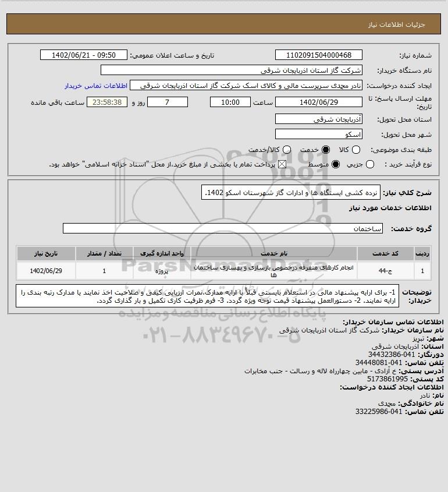Select the کالا radio button

click(x=356, y=150)
